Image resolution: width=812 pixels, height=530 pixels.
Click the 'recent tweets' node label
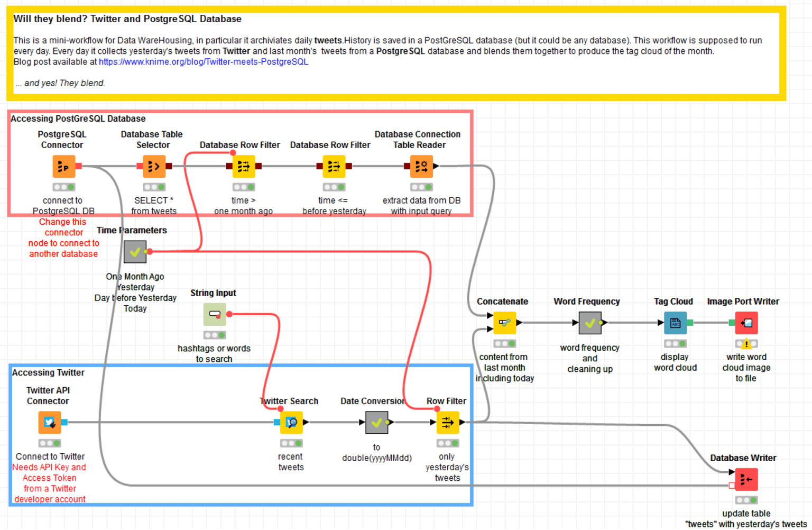[291, 462]
